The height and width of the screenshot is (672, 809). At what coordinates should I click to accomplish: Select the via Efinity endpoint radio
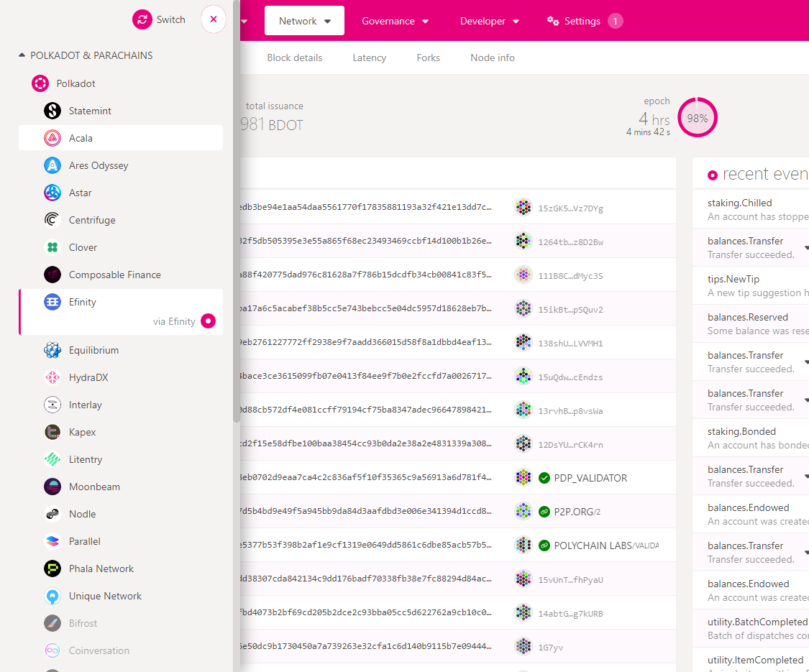pyautogui.click(x=208, y=321)
